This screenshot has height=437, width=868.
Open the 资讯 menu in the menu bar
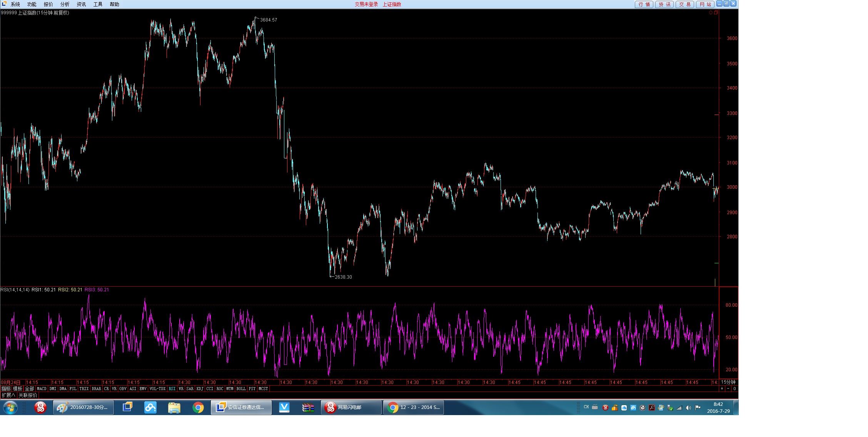pyautogui.click(x=82, y=4)
